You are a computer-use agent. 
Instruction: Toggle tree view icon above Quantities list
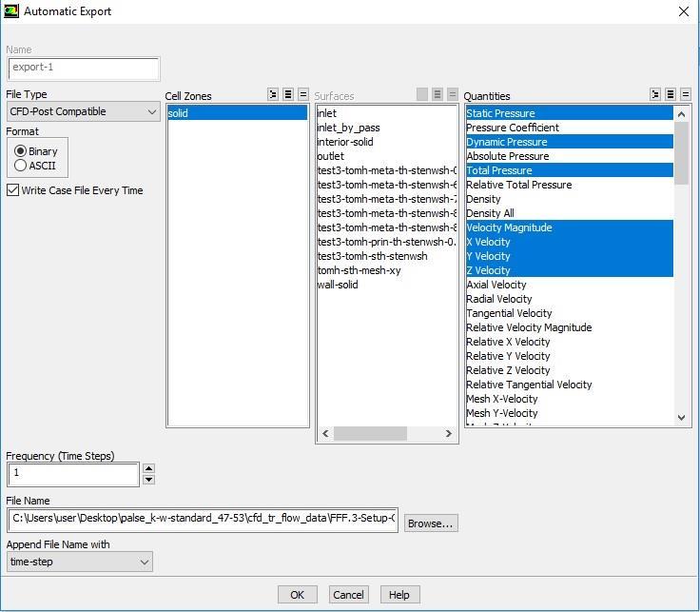(655, 95)
